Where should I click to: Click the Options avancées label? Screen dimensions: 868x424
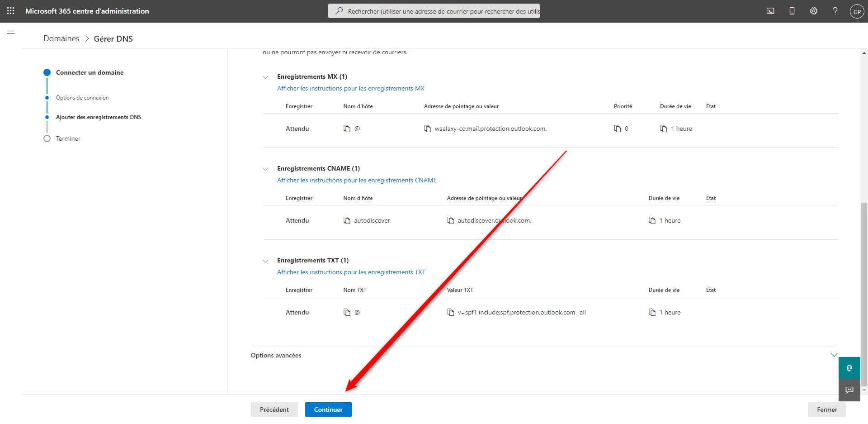pyautogui.click(x=276, y=355)
